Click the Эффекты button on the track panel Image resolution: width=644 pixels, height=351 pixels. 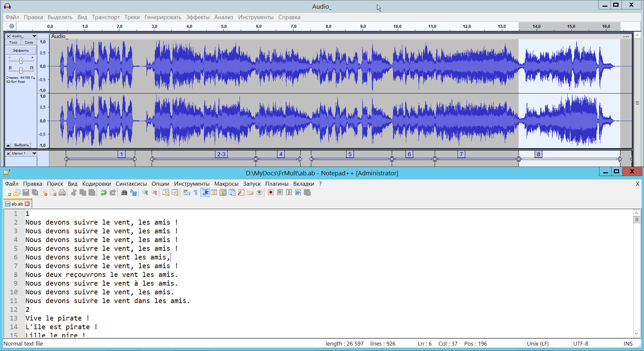(21, 51)
